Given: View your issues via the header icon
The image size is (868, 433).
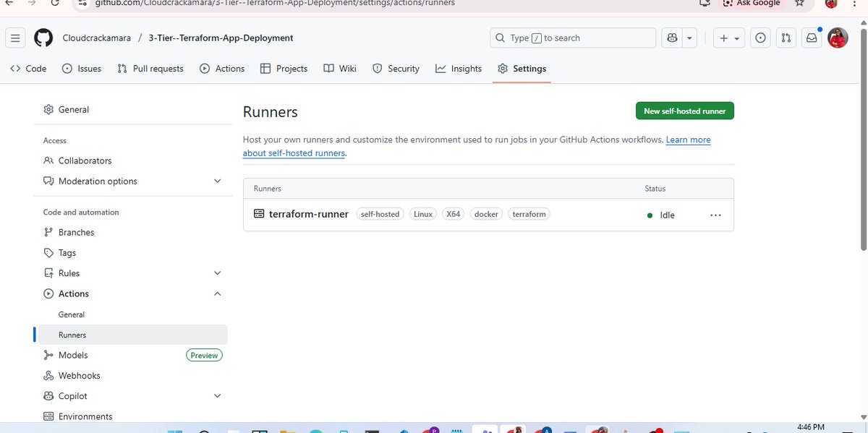Looking at the screenshot, I should tap(760, 38).
